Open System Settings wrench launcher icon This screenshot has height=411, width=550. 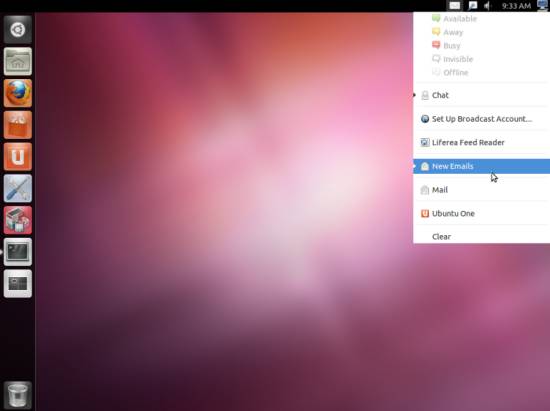pos(18,188)
